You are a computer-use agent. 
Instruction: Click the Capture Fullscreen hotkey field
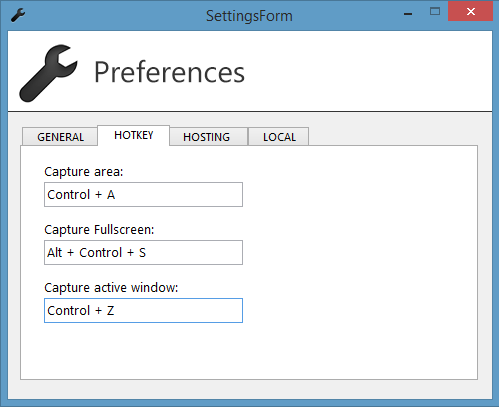pos(143,252)
